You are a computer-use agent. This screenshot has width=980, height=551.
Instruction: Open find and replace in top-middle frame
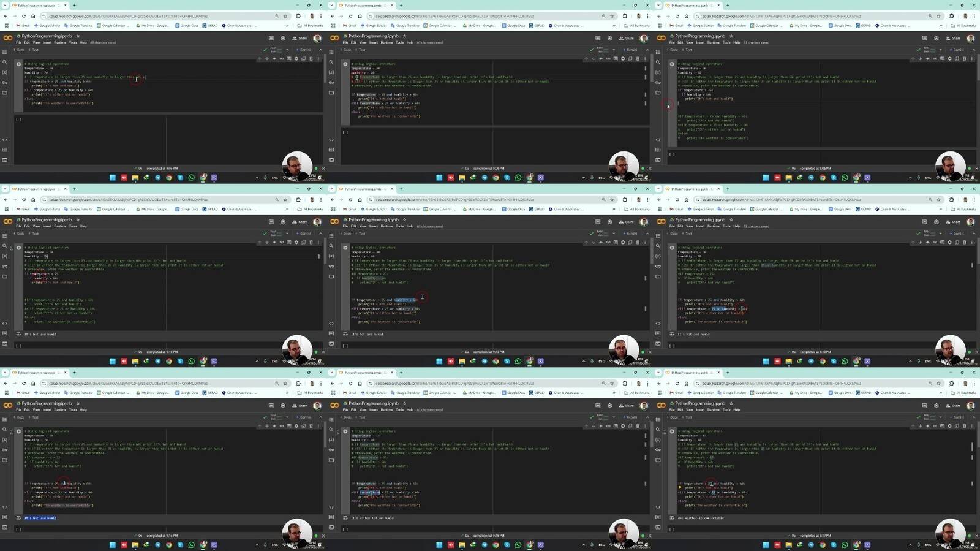click(331, 62)
